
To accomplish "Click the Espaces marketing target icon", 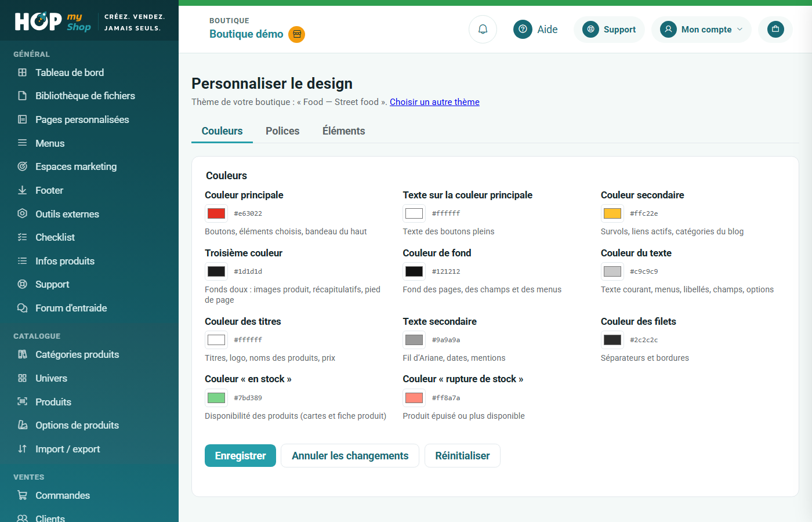I will (x=23, y=166).
